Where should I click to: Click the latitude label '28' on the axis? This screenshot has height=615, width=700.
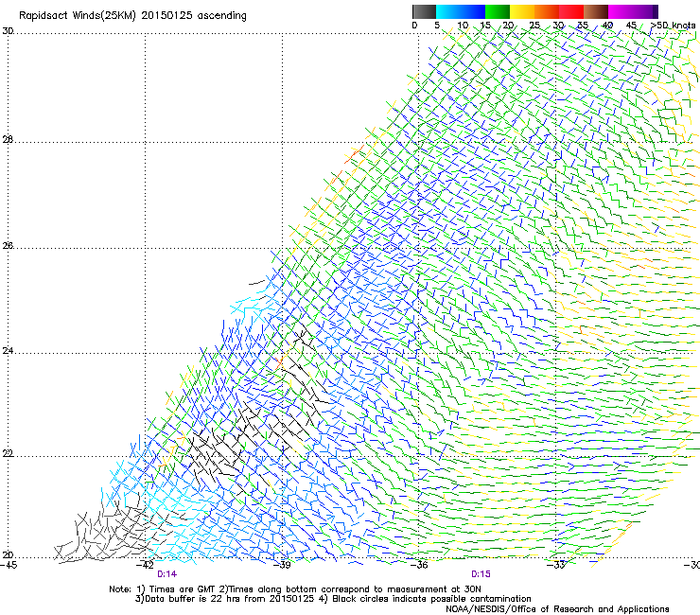[x=8, y=140]
